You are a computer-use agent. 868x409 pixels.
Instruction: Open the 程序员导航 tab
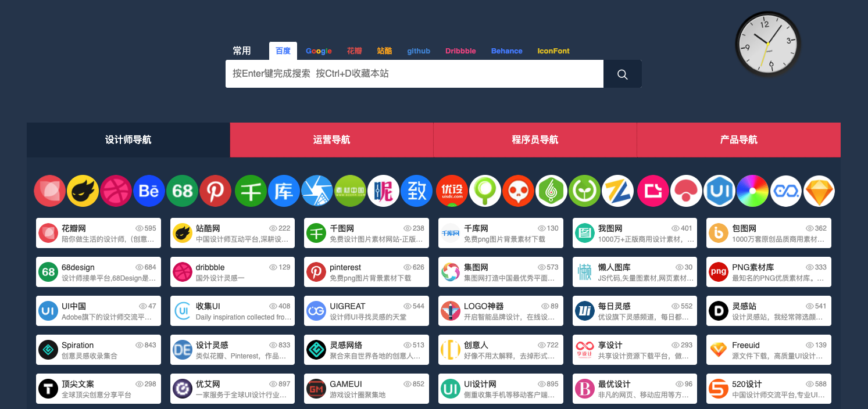click(535, 140)
